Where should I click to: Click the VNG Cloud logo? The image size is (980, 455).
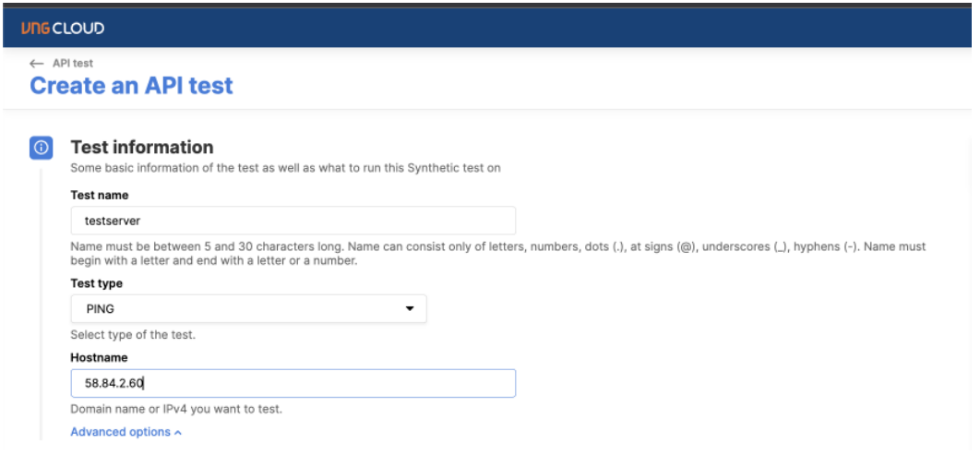(63, 28)
